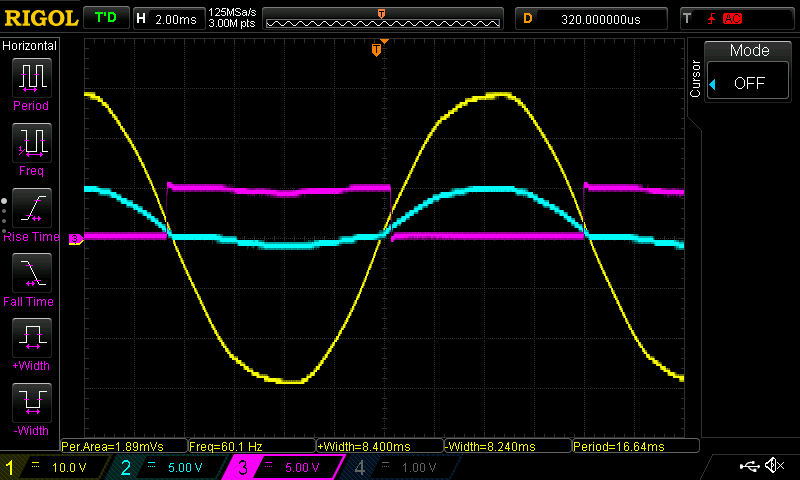Click the orange trigger position marker
The image size is (800, 480).
pyautogui.click(x=377, y=49)
